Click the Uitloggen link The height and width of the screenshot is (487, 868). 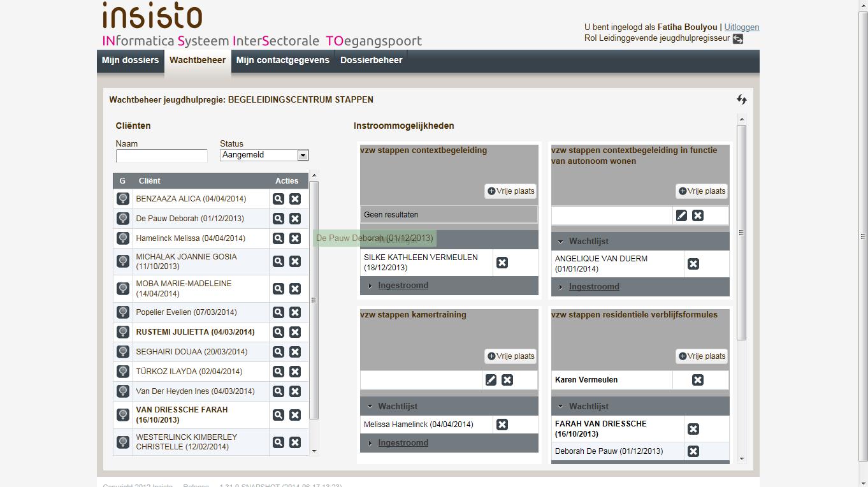[742, 27]
